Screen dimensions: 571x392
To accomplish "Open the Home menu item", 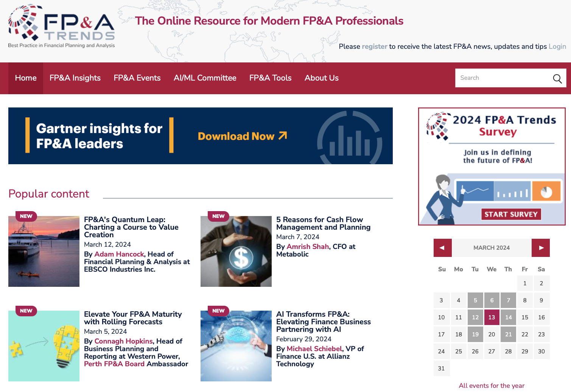I will click(26, 78).
